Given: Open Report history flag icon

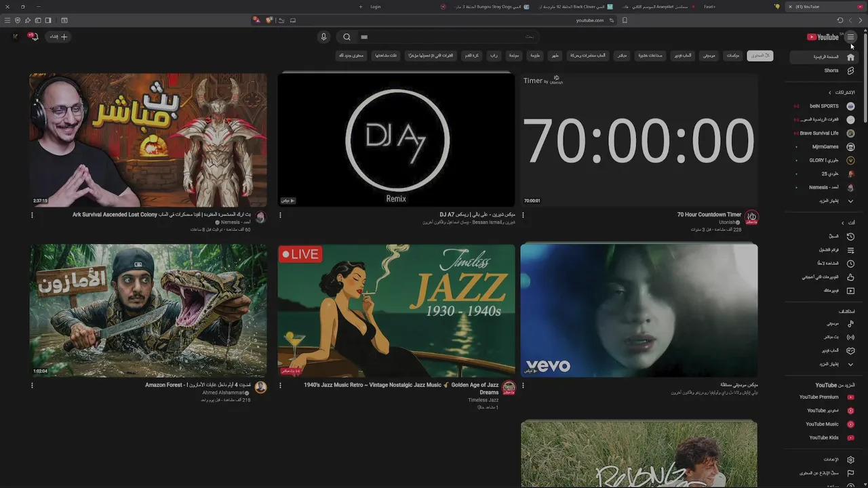Looking at the screenshot, I should [x=850, y=473].
